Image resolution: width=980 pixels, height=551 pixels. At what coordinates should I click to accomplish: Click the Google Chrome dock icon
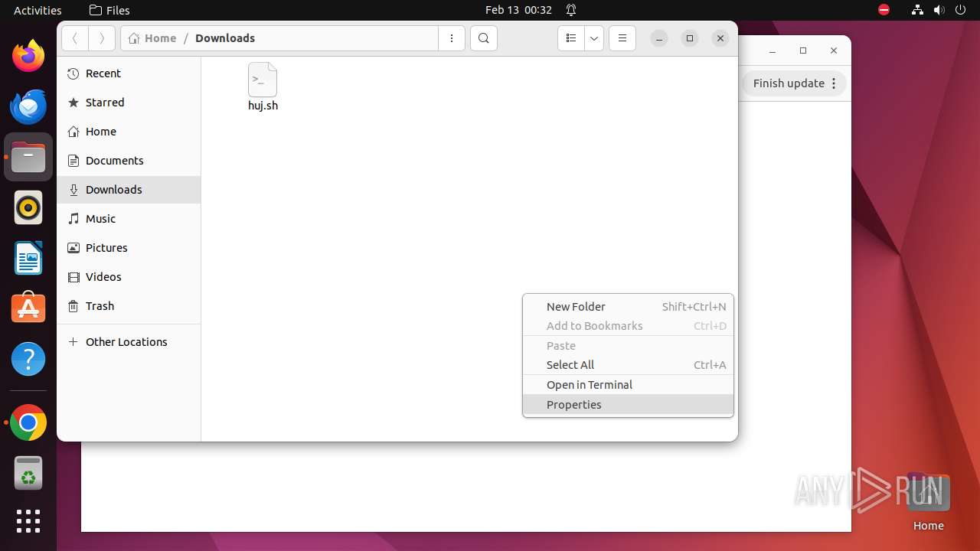click(x=28, y=422)
